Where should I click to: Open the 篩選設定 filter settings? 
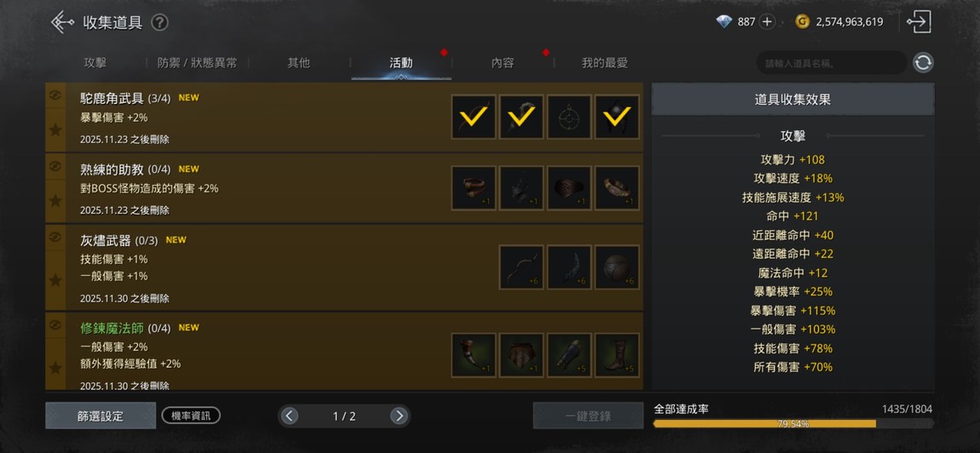pos(101,416)
